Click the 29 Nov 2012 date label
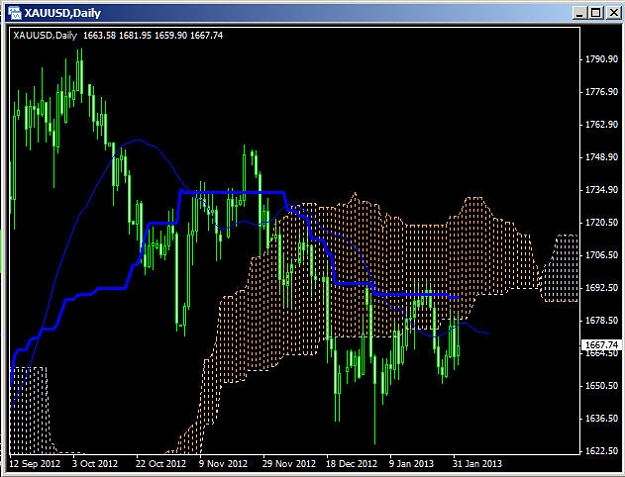 (x=289, y=464)
